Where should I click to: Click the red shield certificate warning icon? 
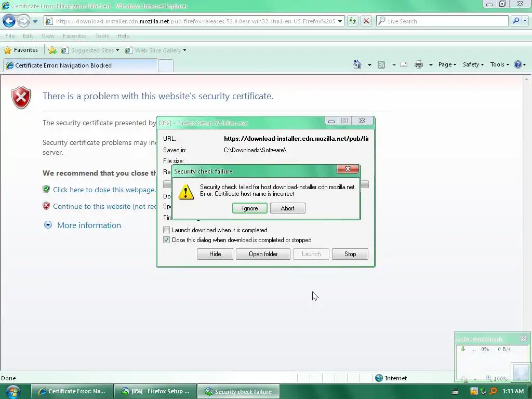click(21, 97)
